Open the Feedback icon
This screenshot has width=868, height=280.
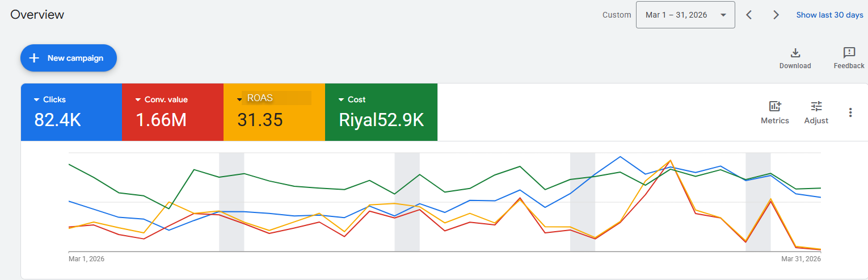(849, 53)
